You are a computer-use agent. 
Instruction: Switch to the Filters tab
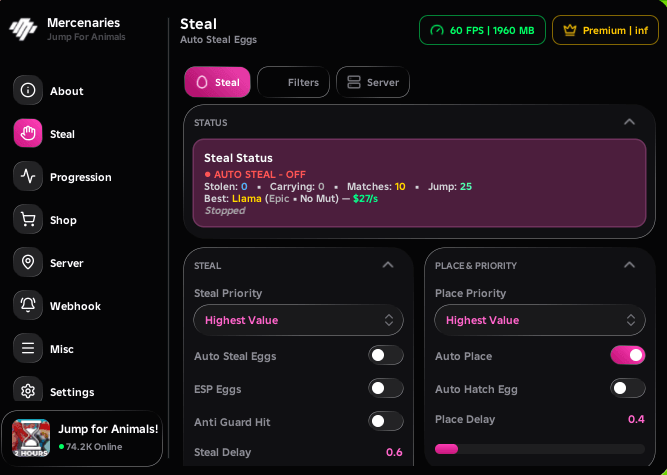pyautogui.click(x=294, y=82)
